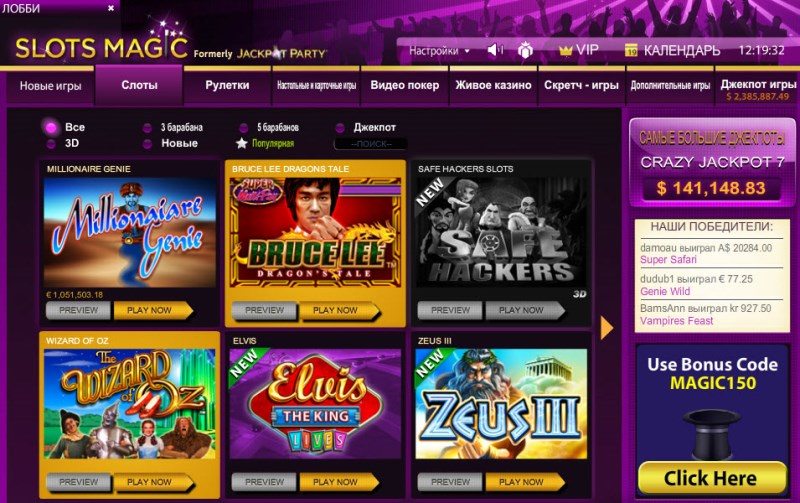Open the Vampires Feast winner link
Viewport: 800px width, 503px height.
click(677, 320)
